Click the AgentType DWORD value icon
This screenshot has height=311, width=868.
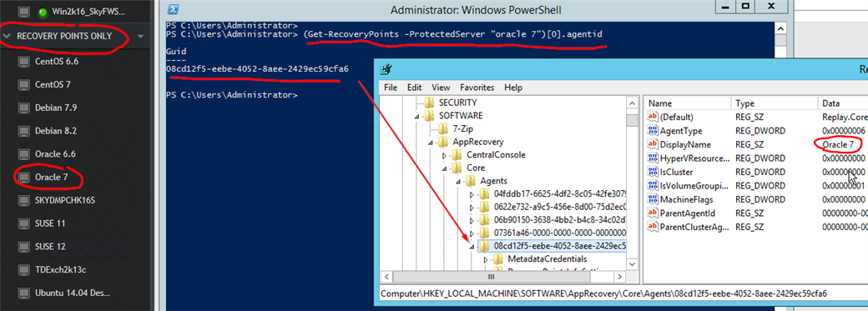point(652,131)
